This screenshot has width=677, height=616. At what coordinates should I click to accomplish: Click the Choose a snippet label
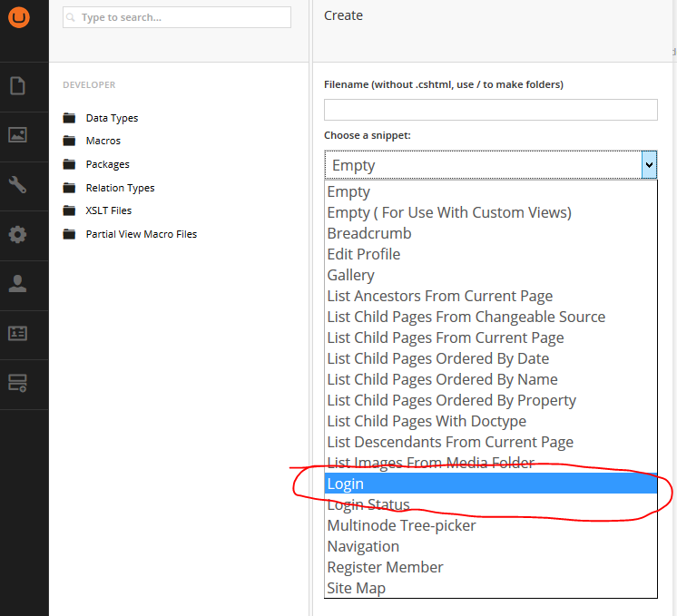367,135
